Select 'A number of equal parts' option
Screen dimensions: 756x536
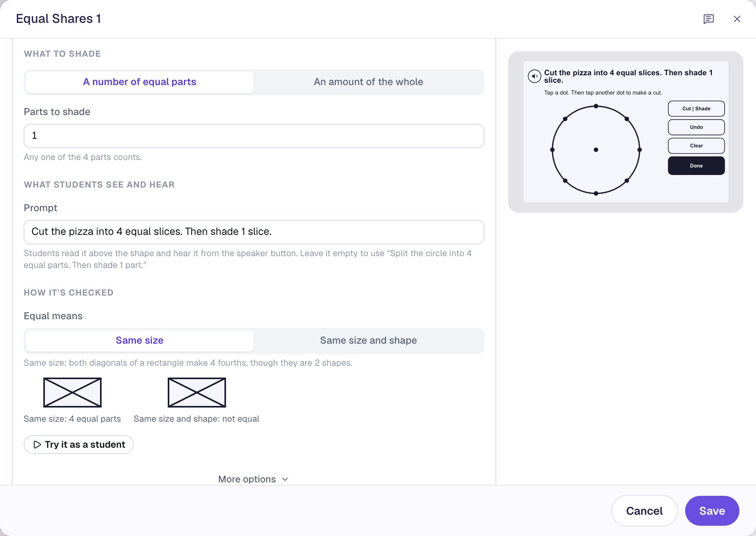(x=139, y=82)
